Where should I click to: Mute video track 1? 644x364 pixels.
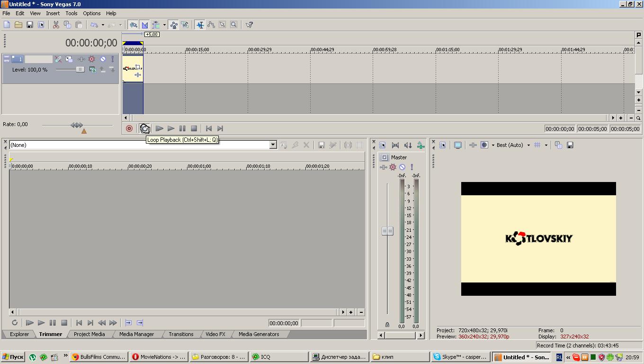(x=103, y=59)
